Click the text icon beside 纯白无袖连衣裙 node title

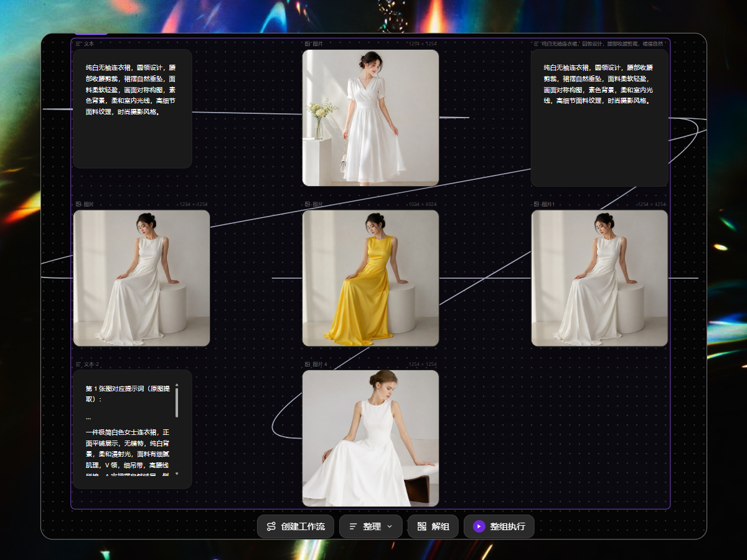point(537,44)
